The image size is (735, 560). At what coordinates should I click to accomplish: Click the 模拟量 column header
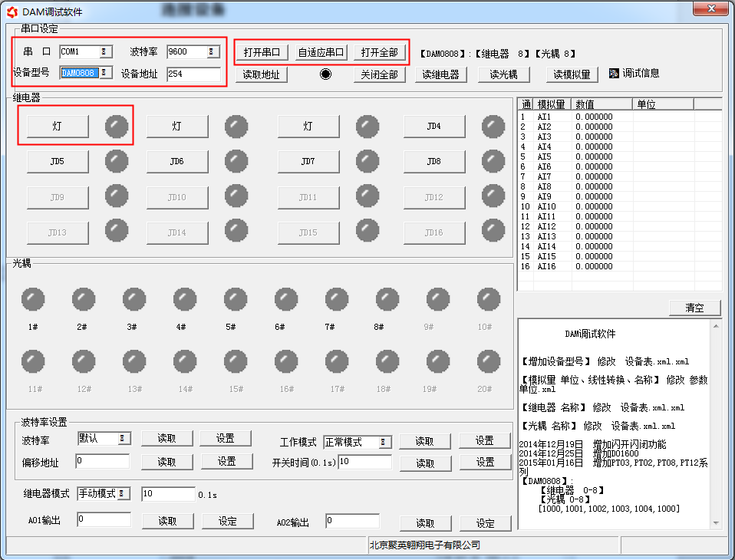click(x=553, y=104)
